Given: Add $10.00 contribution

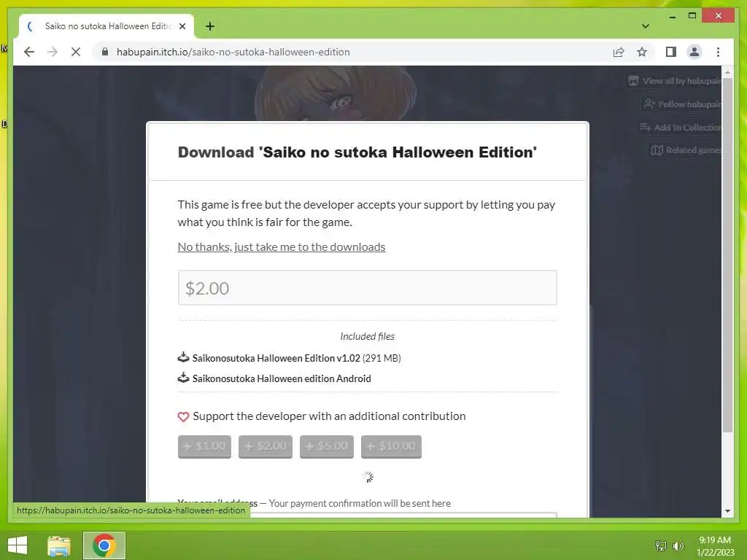Looking at the screenshot, I should pos(391,447).
